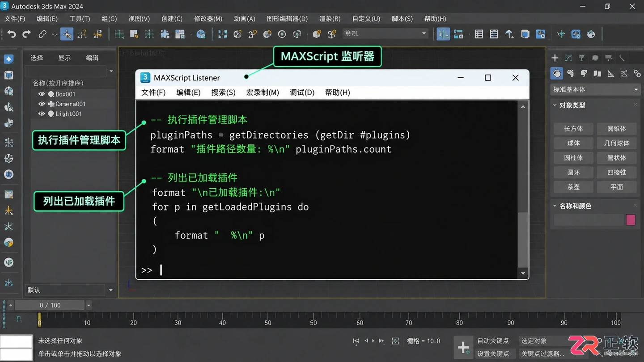
Task: Open the Modify command panel tab
Action: [568, 58]
